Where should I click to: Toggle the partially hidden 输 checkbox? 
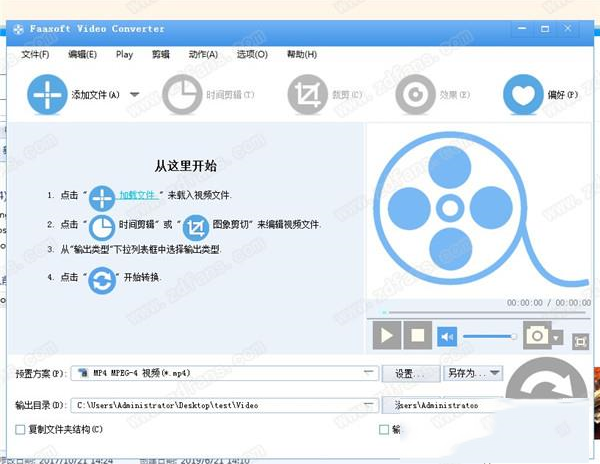(x=384, y=429)
